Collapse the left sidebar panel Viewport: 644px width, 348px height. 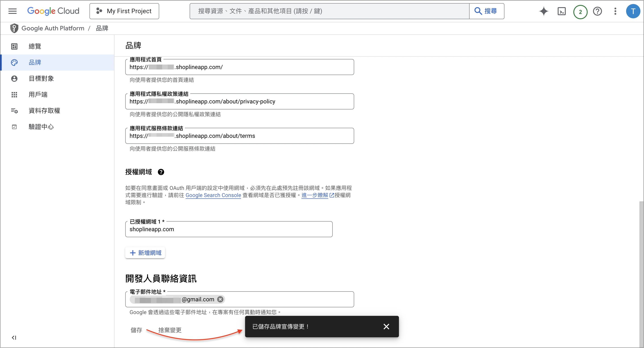click(x=14, y=338)
